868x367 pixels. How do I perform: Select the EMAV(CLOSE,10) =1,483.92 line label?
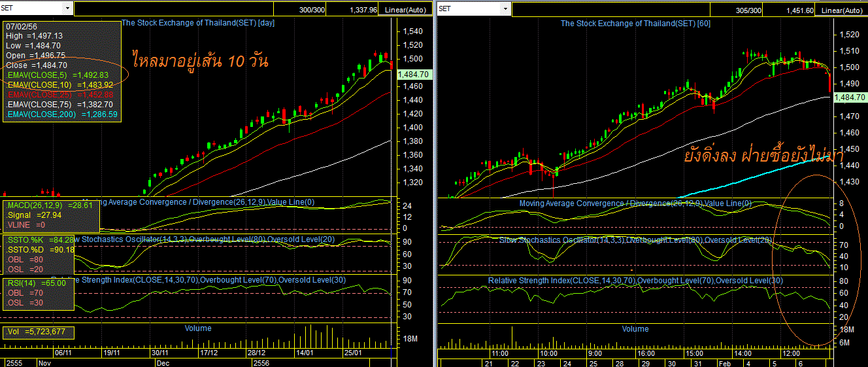[x=60, y=85]
